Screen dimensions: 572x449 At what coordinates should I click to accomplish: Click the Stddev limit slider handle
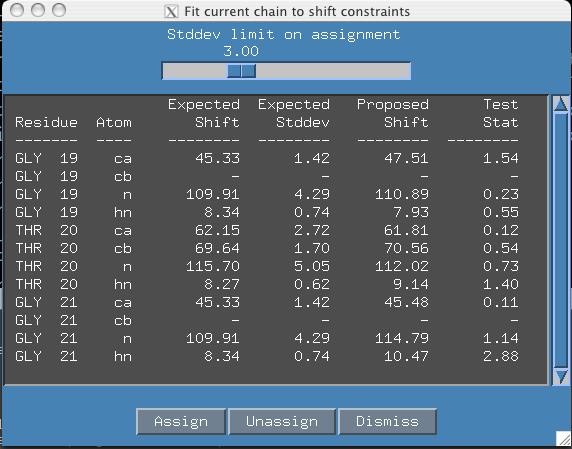click(x=241, y=71)
